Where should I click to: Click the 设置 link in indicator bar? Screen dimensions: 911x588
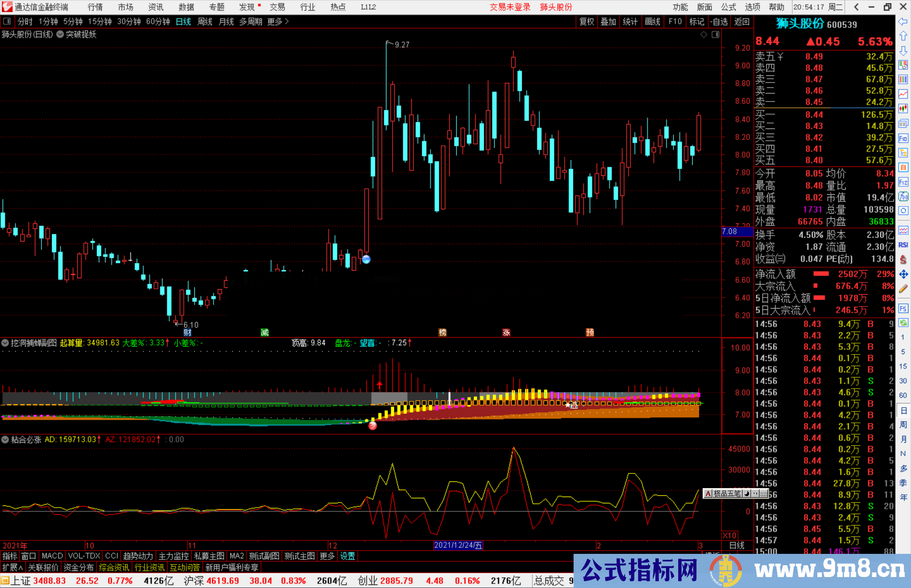click(x=348, y=556)
